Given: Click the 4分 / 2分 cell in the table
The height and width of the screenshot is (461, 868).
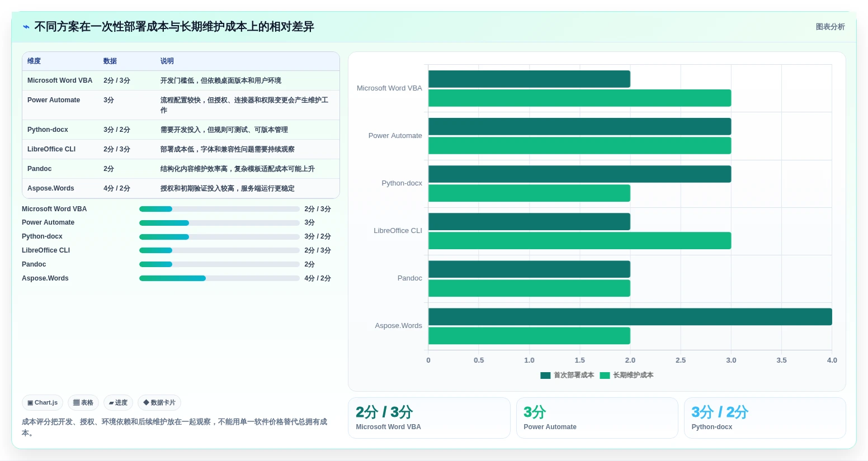Looking at the screenshot, I should tap(117, 188).
